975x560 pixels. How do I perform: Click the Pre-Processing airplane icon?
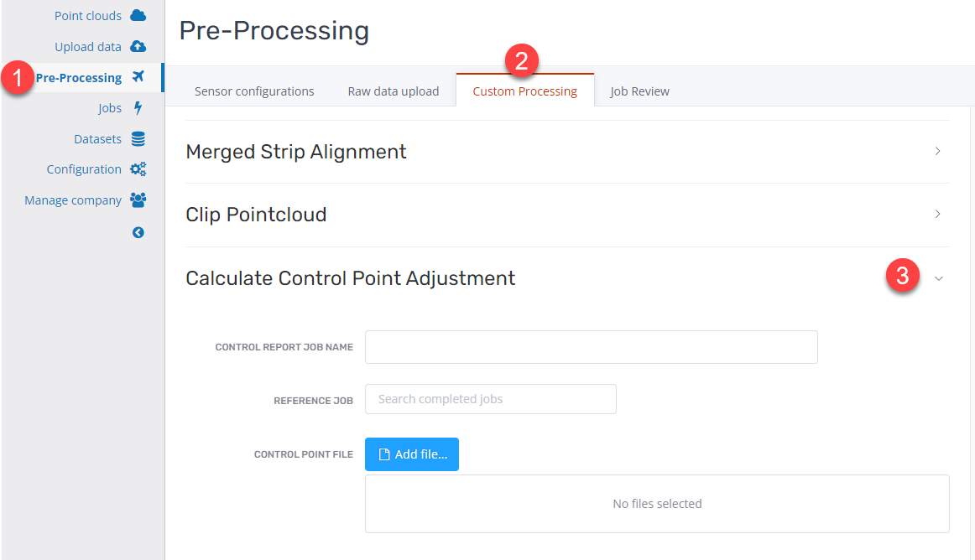pos(138,76)
